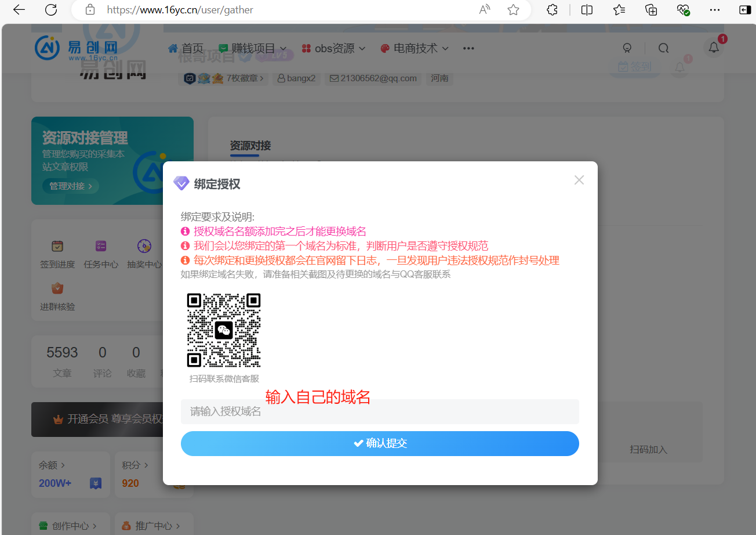Screen dimensions: 756x535
Task: Click the 21306562@qq.com email tag
Action: (x=373, y=78)
